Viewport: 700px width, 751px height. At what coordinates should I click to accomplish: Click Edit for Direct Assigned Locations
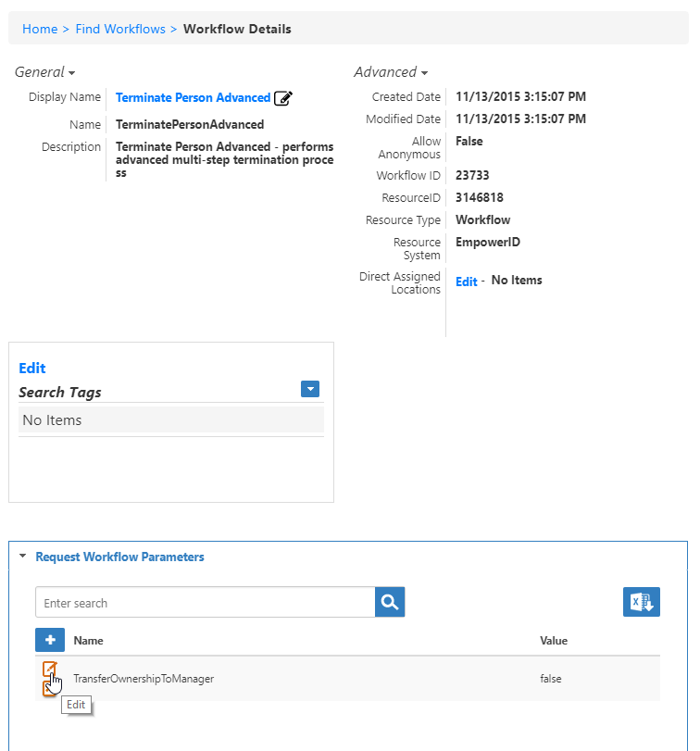[x=466, y=282]
